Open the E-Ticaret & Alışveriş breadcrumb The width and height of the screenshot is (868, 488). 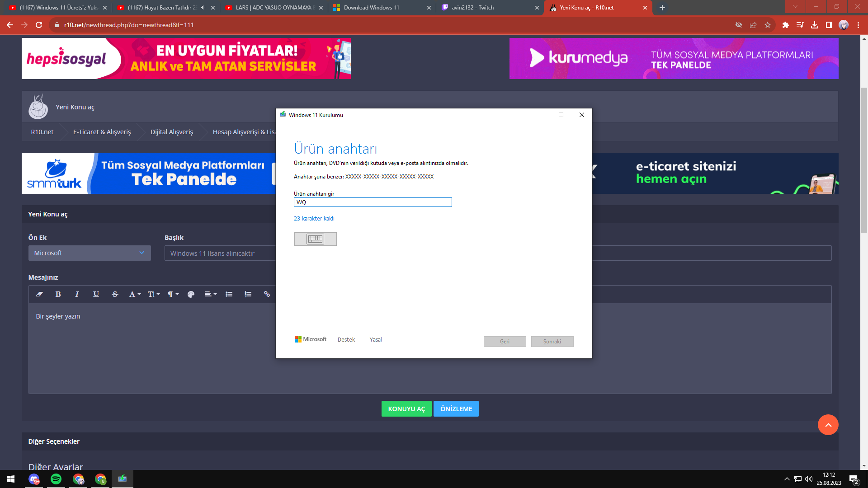click(102, 132)
